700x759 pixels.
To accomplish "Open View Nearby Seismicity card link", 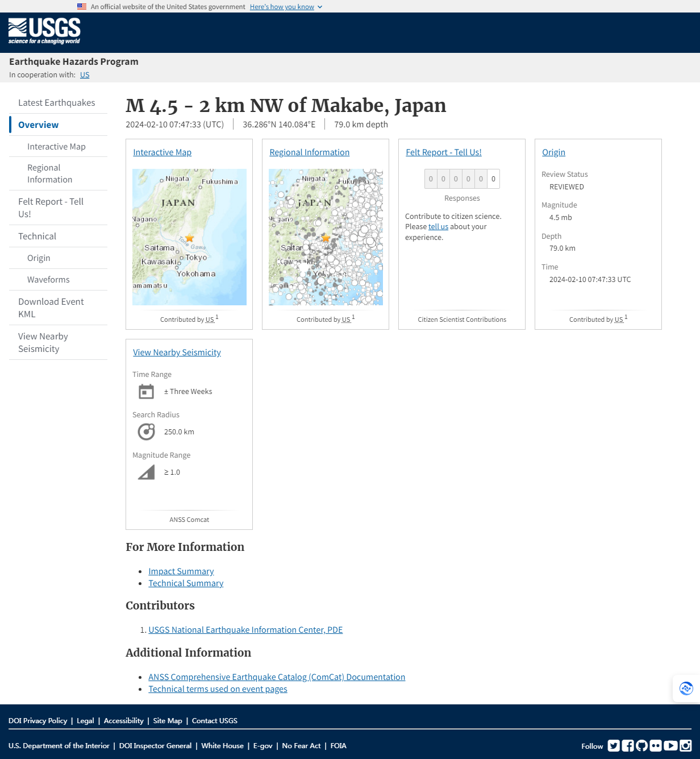I will coord(177,352).
